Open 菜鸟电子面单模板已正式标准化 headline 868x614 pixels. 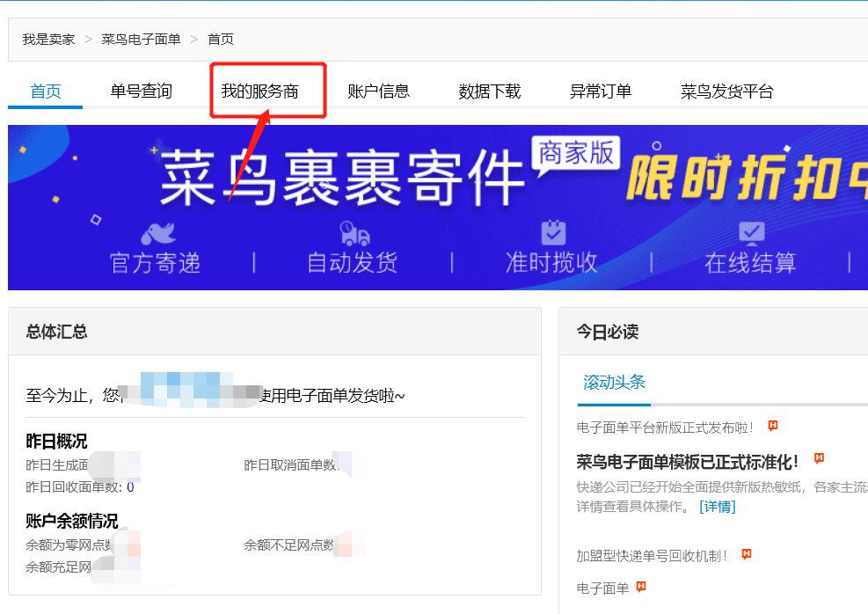click(687, 462)
